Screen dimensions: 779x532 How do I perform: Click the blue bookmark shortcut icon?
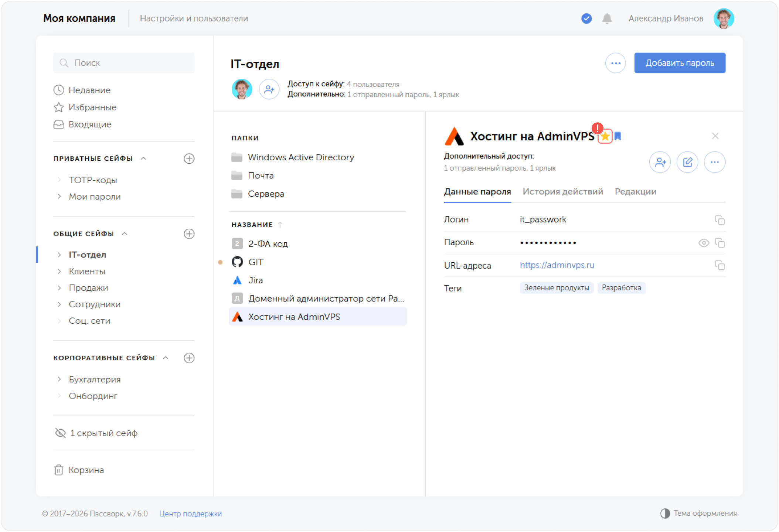coord(618,136)
